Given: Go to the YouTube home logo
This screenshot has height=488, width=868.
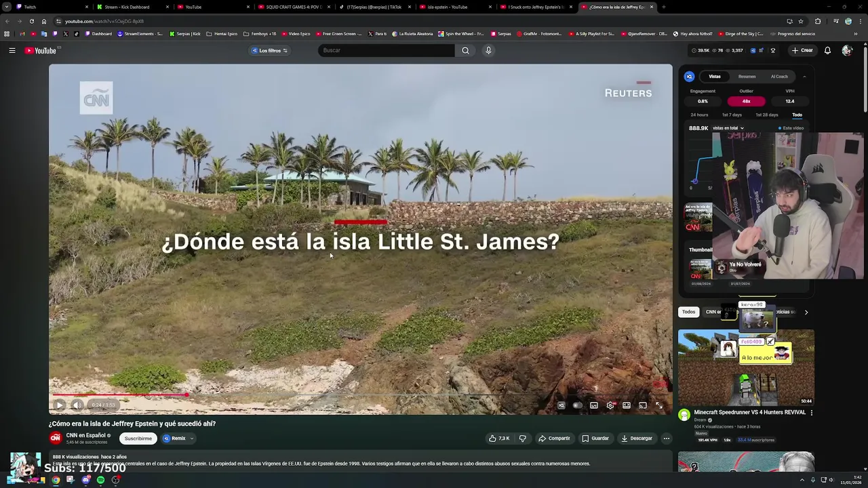Looking at the screenshot, I should (x=41, y=50).
